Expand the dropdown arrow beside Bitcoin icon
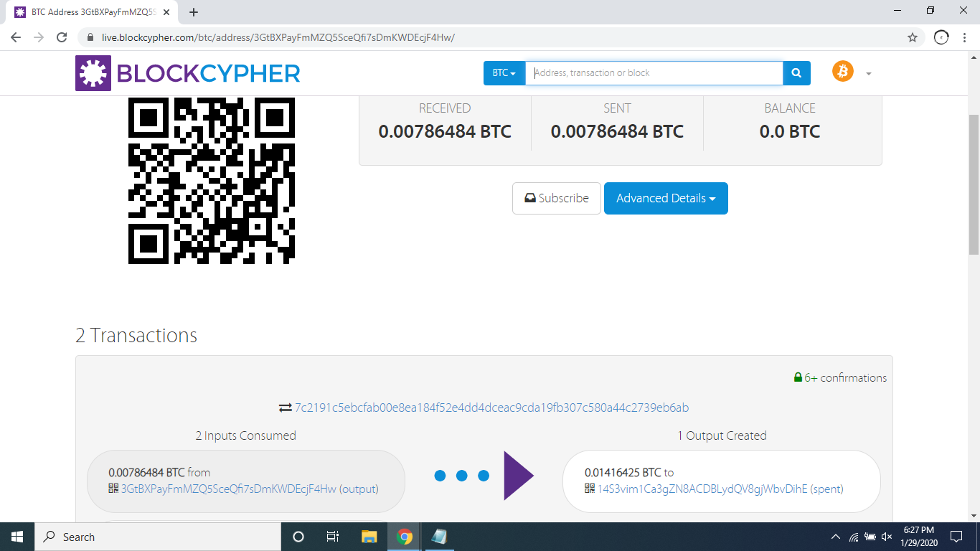The width and height of the screenshot is (980, 551). pyautogui.click(x=869, y=74)
